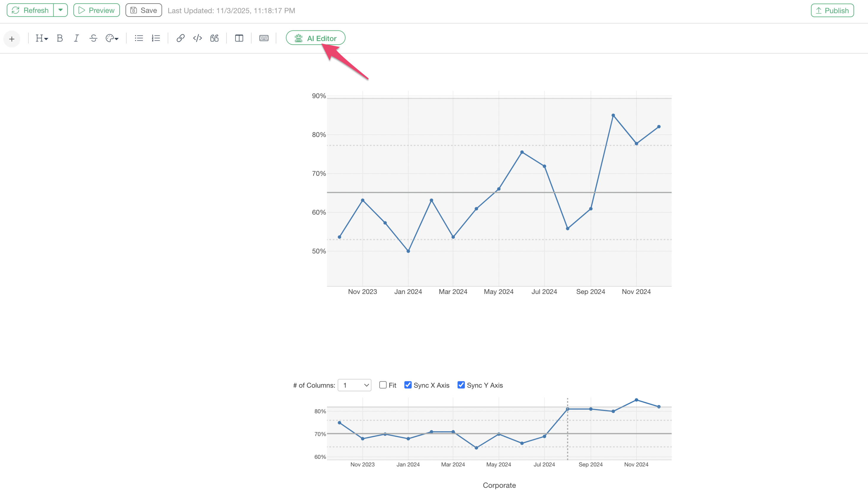Insert a numbered list
The image size is (868, 502).
point(156,38)
